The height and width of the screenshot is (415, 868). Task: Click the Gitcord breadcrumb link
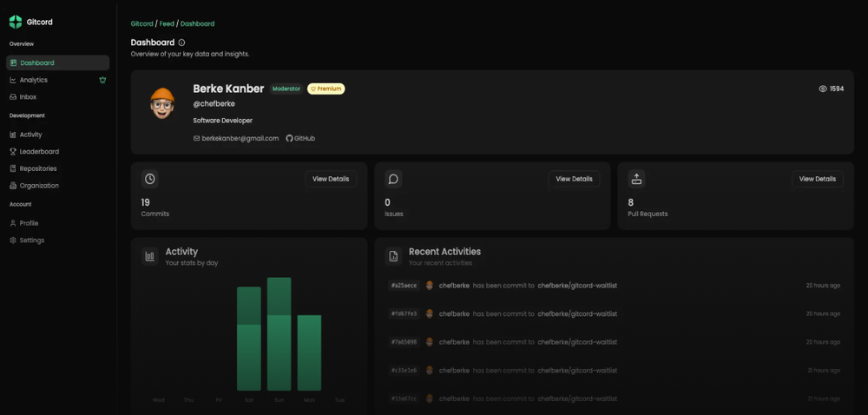tap(141, 23)
